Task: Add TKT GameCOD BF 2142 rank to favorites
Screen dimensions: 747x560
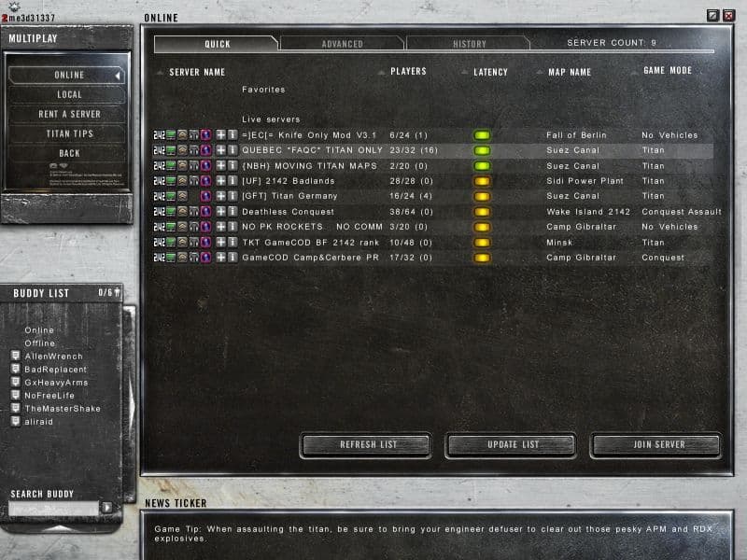Action: (220, 243)
